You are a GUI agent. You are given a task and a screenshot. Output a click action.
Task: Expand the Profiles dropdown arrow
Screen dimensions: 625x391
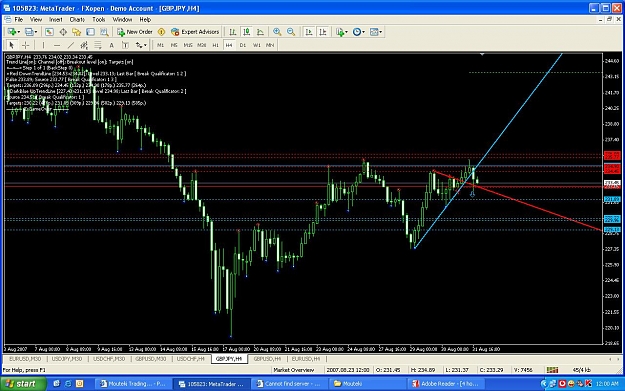(x=36, y=32)
